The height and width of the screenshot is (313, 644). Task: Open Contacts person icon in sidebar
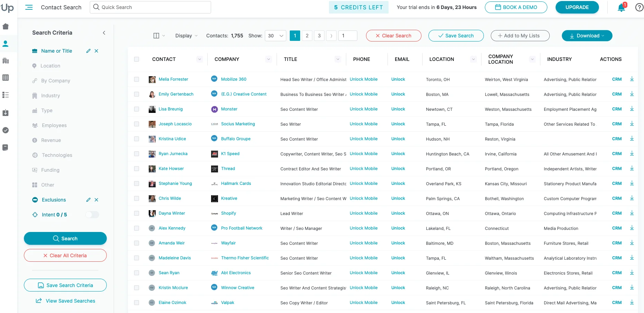[x=6, y=44]
